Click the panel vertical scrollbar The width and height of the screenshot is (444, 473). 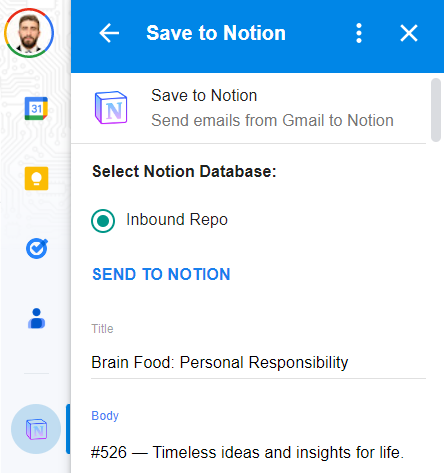tap(436, 110)
